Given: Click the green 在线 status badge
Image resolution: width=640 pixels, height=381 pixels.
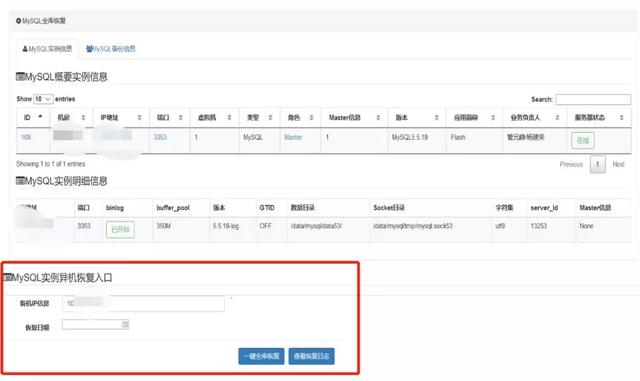Looking at the screenshot, I should coord(583,140).
